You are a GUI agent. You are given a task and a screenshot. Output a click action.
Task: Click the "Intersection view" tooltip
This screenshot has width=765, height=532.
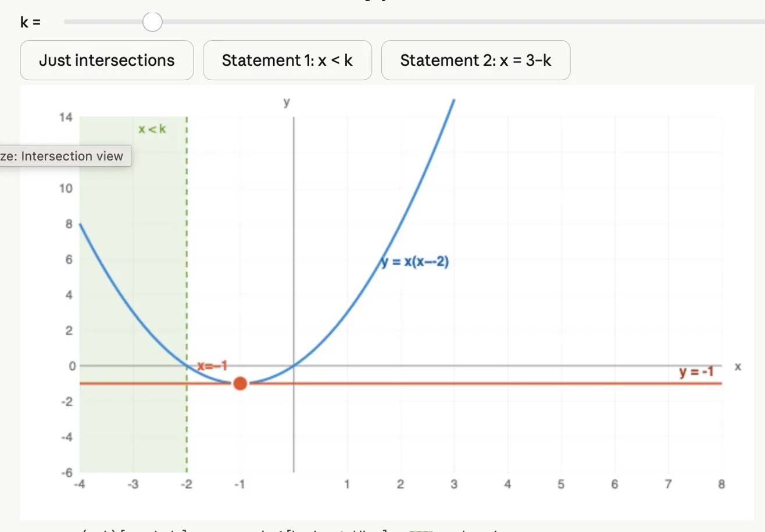(x=64, y=156)
